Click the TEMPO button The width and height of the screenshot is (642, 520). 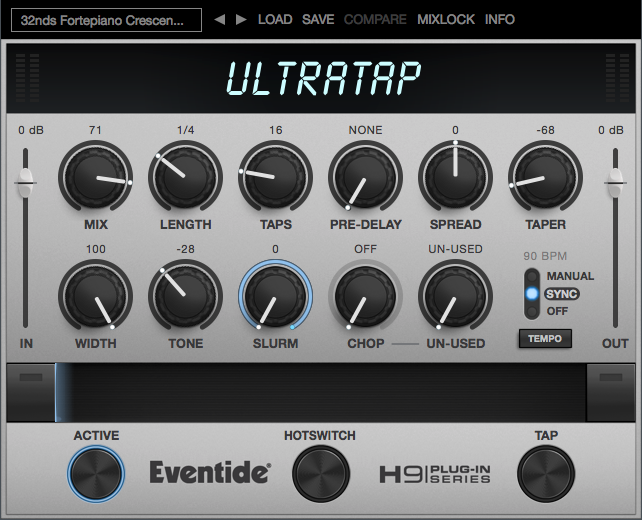[545, 339]
